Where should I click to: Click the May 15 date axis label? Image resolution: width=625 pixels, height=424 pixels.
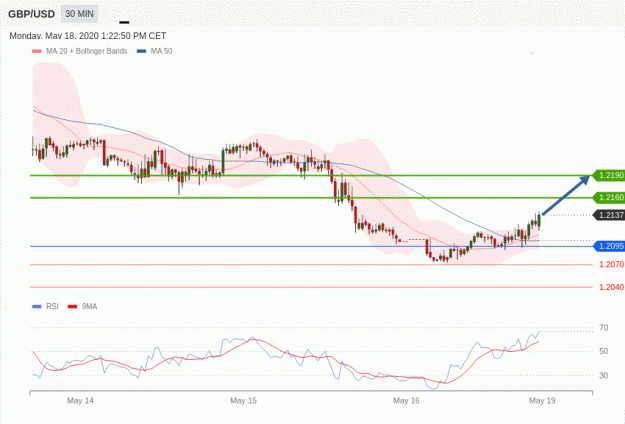(243, 400)
